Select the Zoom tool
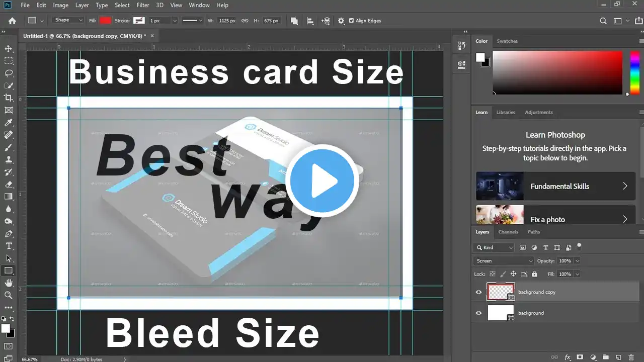The height and width of the screenshot is (362, 644). pos(9,295)
